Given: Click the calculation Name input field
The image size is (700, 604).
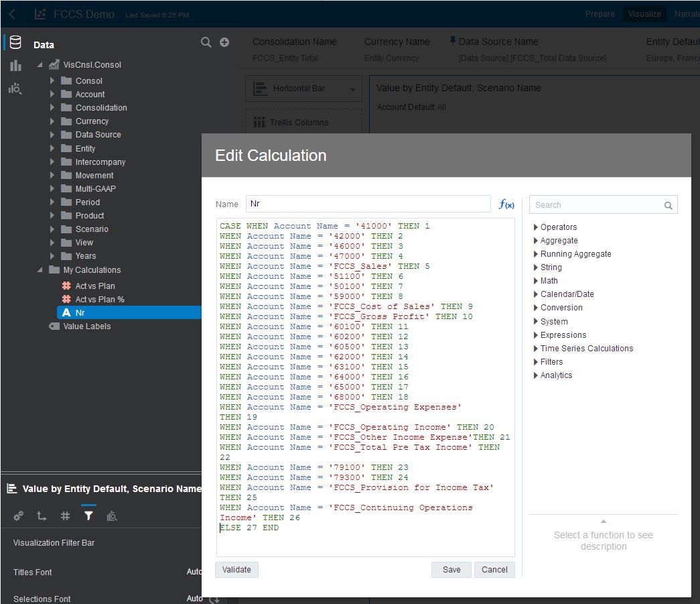Looking at the screenshot, I should (x=368, y=204).
